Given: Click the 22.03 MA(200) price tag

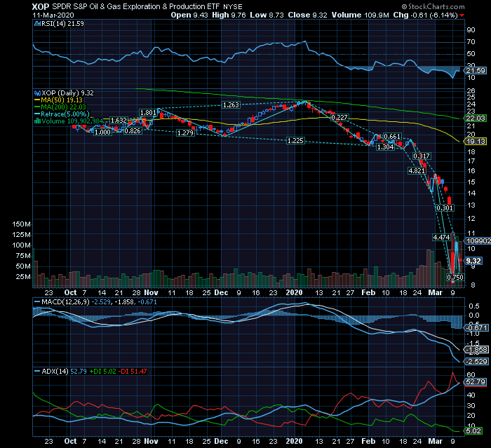Looking at the screenshot, I should 476,118.
